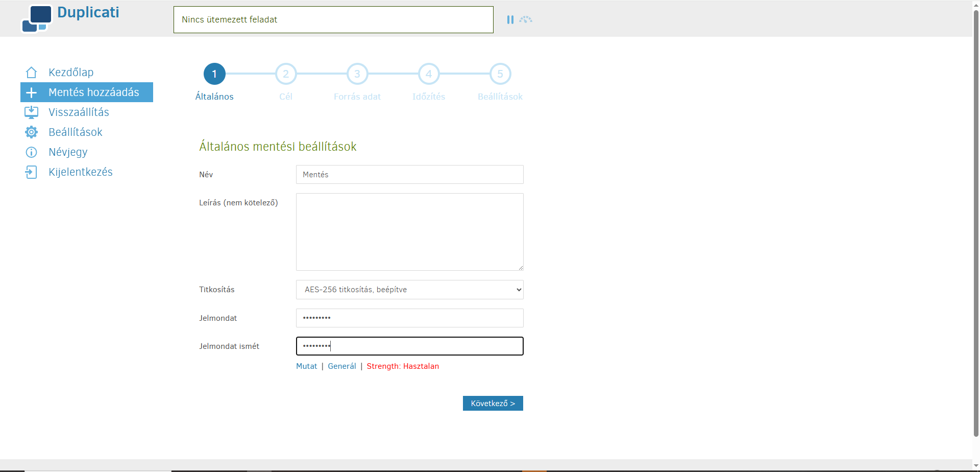
Task: Focus the Név input field
Action: click(x=409, y=175)
